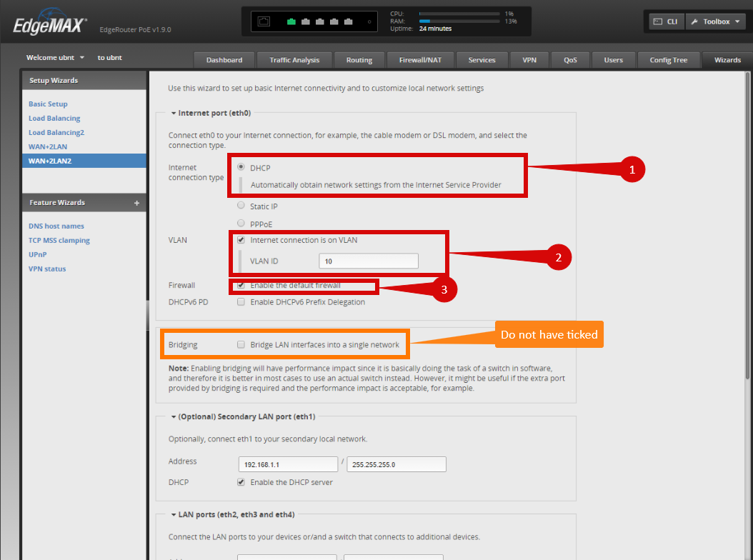Open the DNS host names wizard
The image size is (753, 560).
(56, 226)
